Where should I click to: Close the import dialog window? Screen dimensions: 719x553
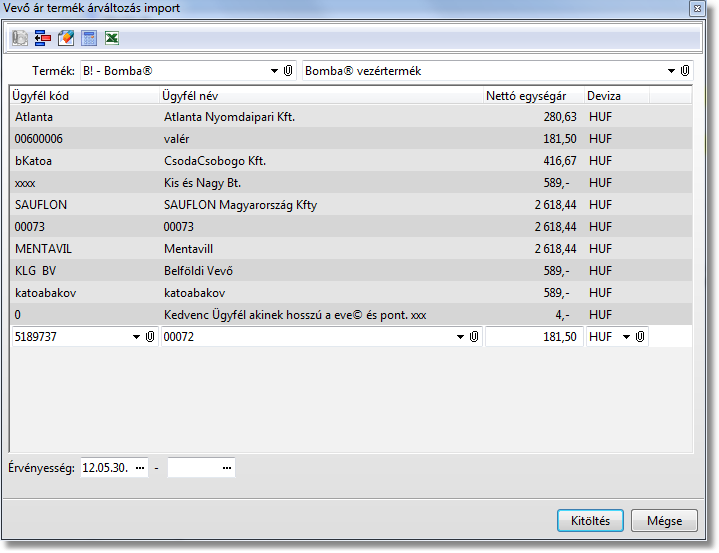tap(697, 8)
